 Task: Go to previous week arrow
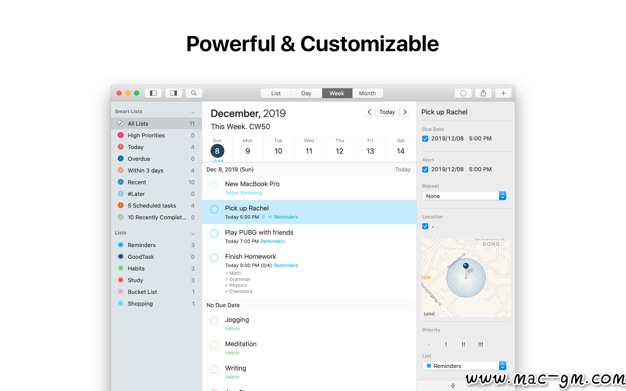coord(369,112)
